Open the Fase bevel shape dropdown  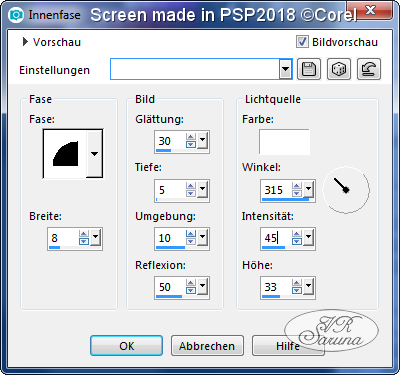click(94, 154)
